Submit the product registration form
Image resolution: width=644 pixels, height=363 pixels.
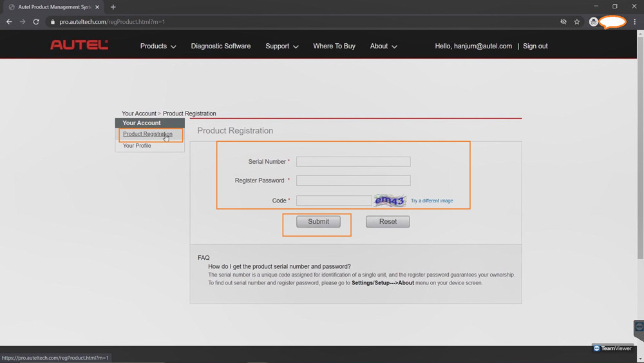tap(318, 222)
